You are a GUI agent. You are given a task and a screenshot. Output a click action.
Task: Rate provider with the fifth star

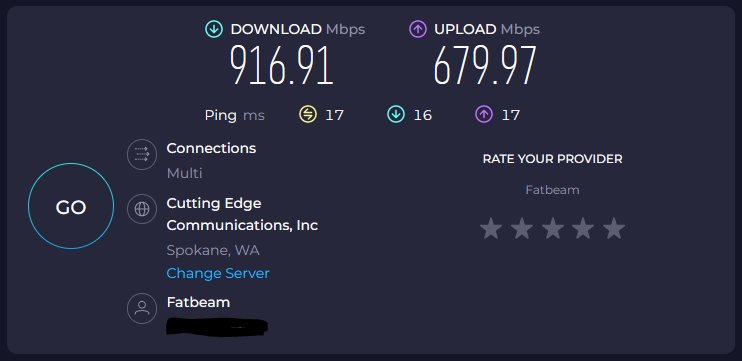point(614,229)
